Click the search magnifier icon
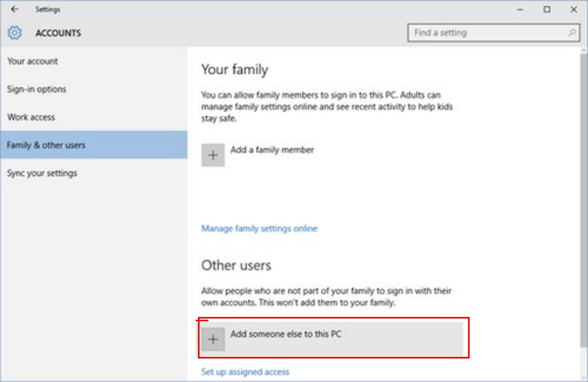Image resolution: width=588 pixels, height=382 pixels. coord(572,33)
